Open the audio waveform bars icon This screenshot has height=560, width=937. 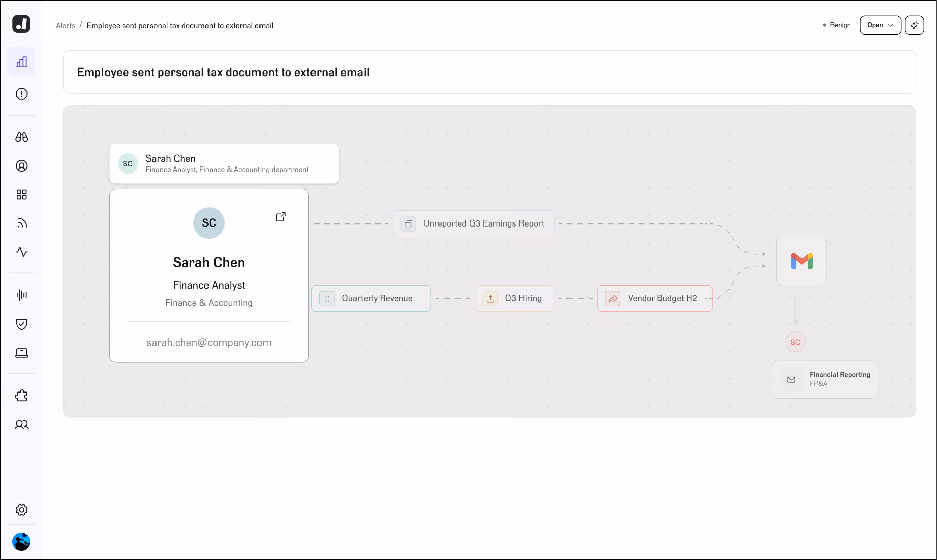21,295
